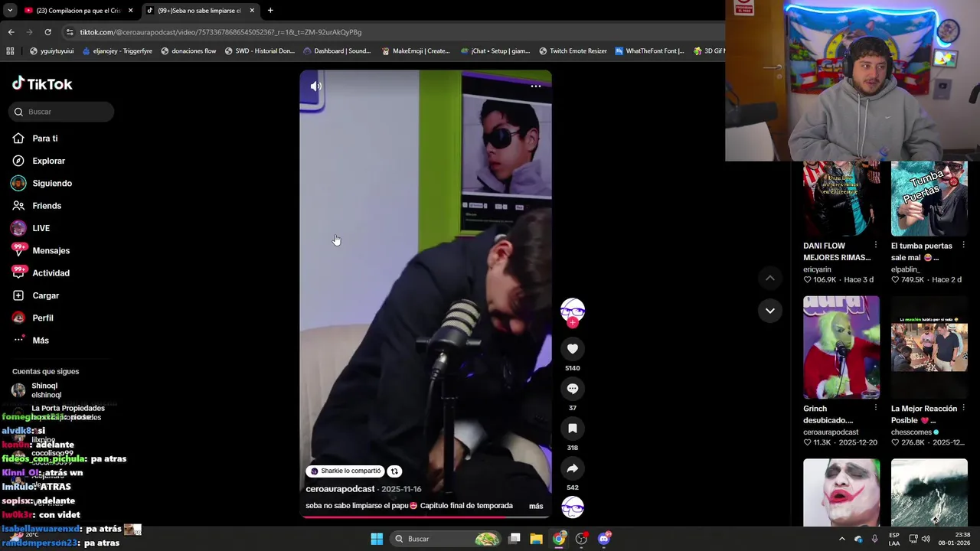This screenshot has height=551, width=980.
Task: Go to the previous video arrow
Action: 770,278
